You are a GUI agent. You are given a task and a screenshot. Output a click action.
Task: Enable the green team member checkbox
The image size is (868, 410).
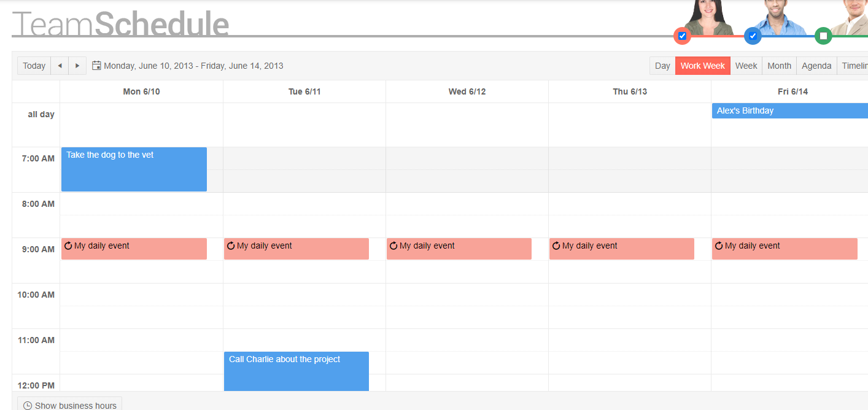pyautogui.click(x=823, y=36)
